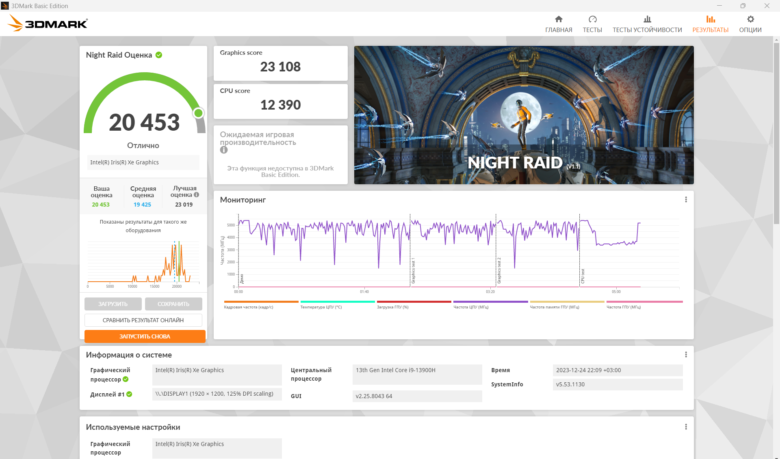The height and width of the screenshot is (459, 780).
Task: Click green checkmark beside Графический процессор
Action: (x=125, y=379)
